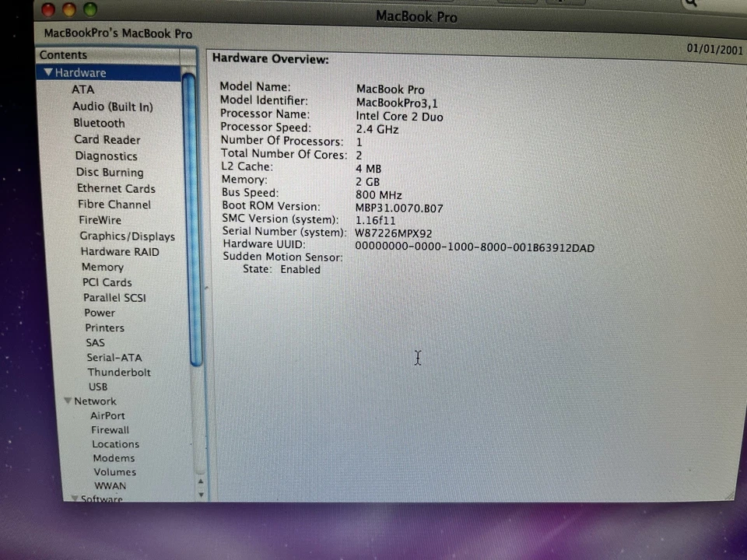
Task: Select AirPort under Network
Action: (x=107, y=415)
